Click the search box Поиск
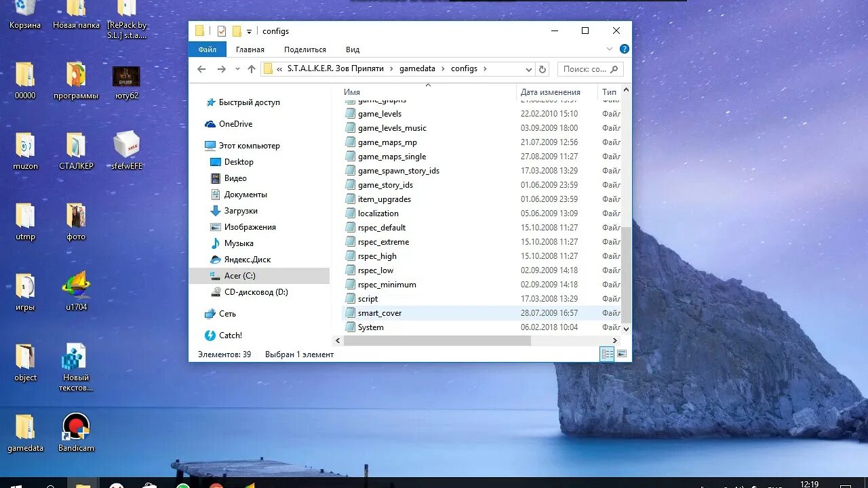Screen dimensions: 868x488 pyautogui.click(x=590, y=69)
